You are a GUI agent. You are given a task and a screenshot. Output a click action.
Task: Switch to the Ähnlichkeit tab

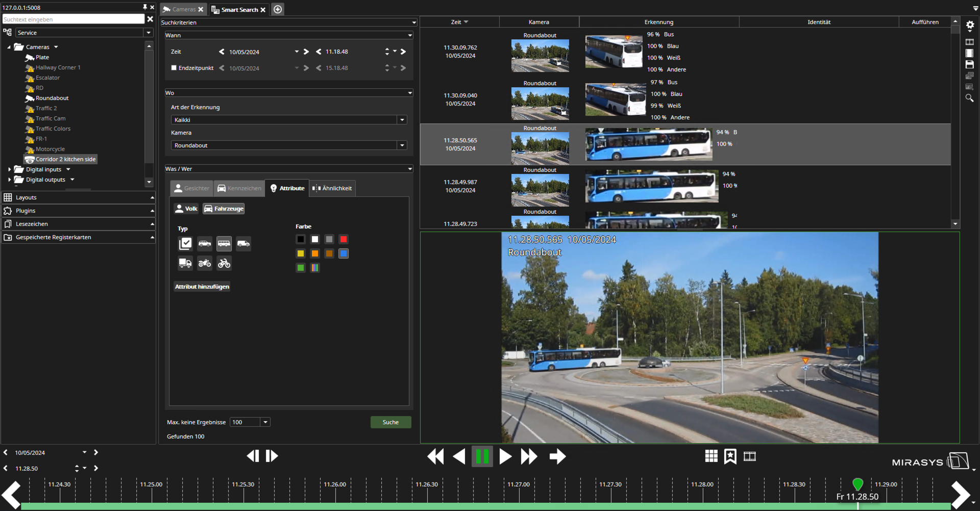click(x=332, y=188)
